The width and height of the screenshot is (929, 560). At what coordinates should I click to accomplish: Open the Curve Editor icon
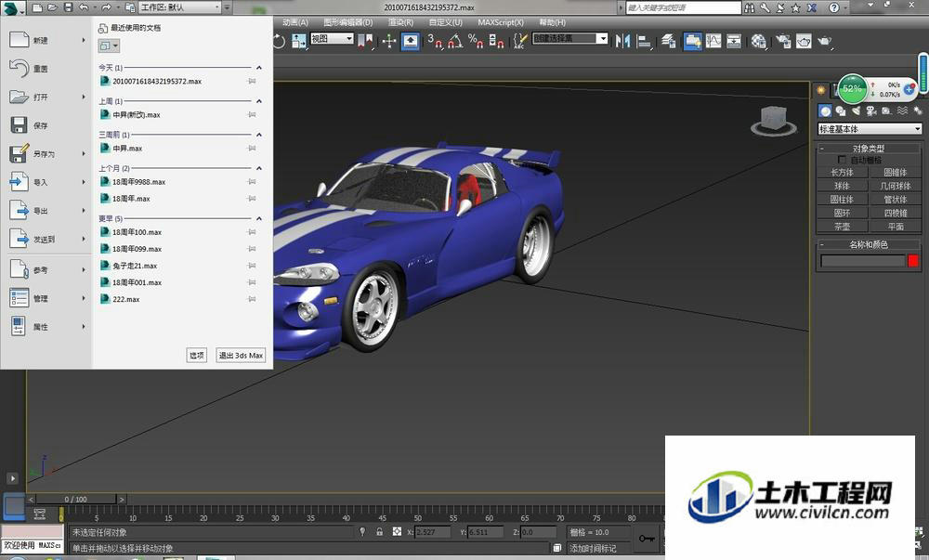point(713,41)
